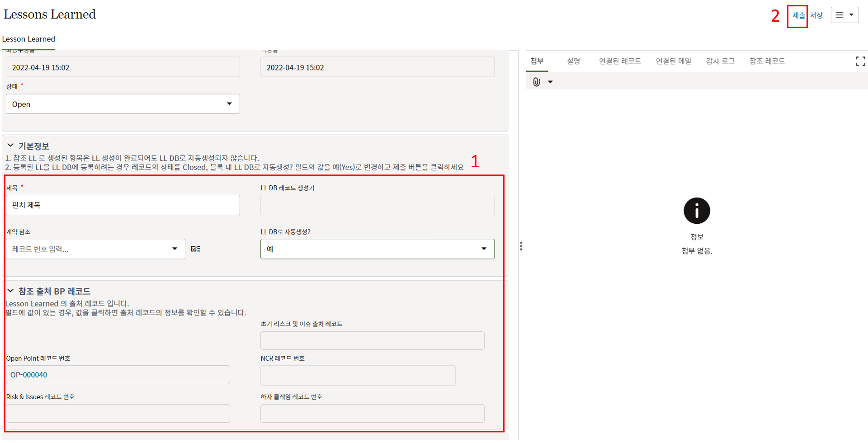868x443 pixels.
Task: Collapse the 기본정보 section
Action: click(10, 146)
